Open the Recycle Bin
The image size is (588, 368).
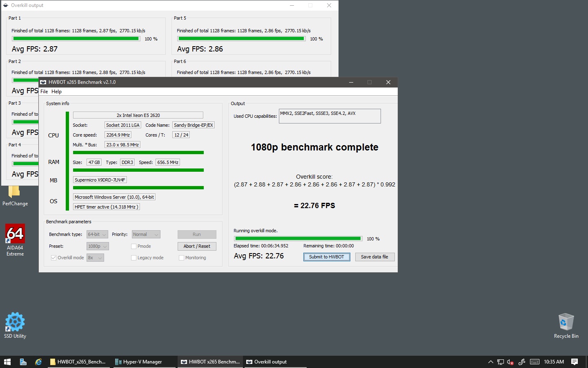click(x=566, y=326)
